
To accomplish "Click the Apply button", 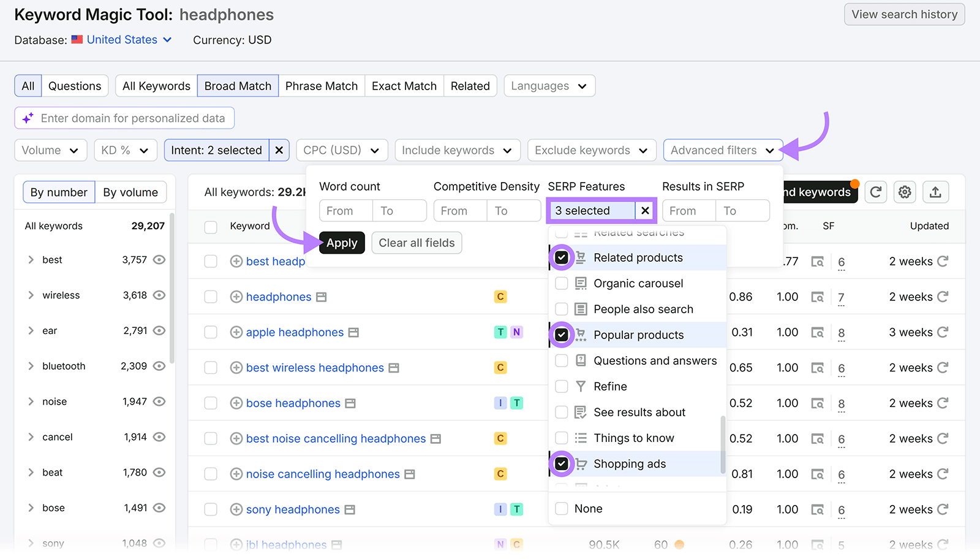I will point(342,243).
